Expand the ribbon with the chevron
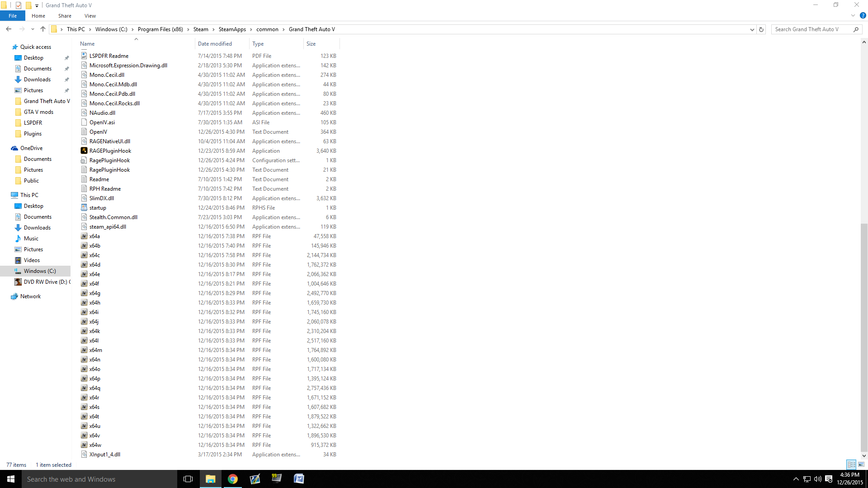 pyautogui.click(x=853, y=15)
